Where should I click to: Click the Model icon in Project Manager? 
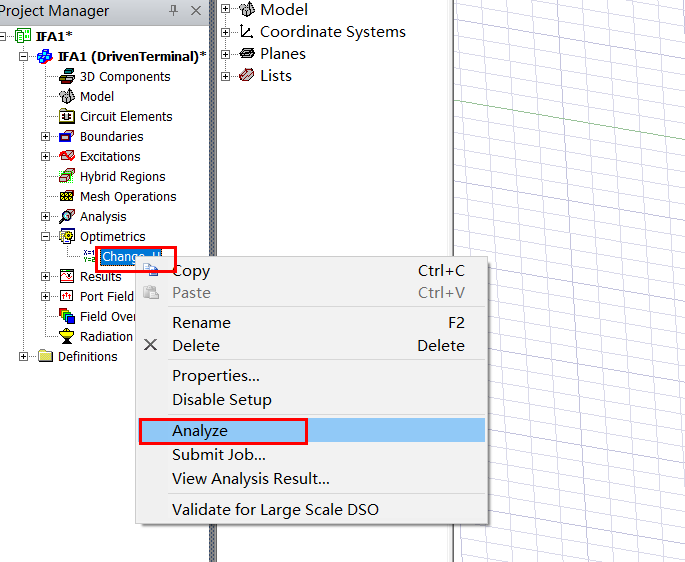pyautogui.click(x=67, y=96)
